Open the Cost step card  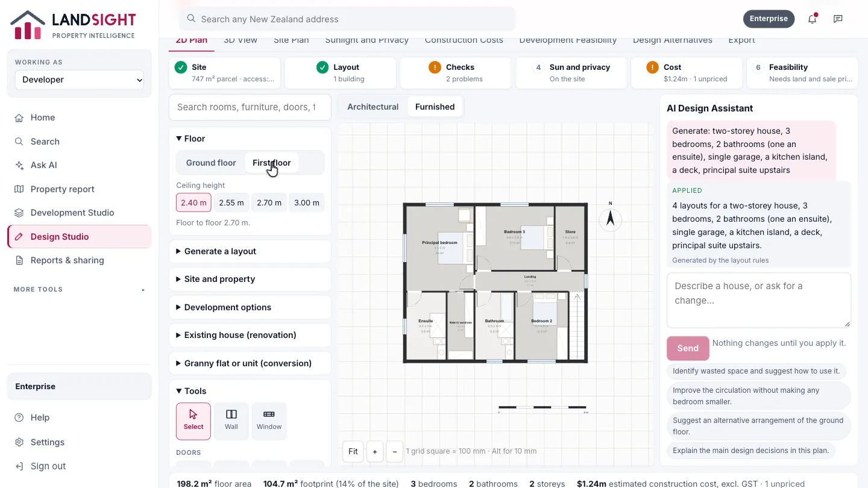pos(686,73)
